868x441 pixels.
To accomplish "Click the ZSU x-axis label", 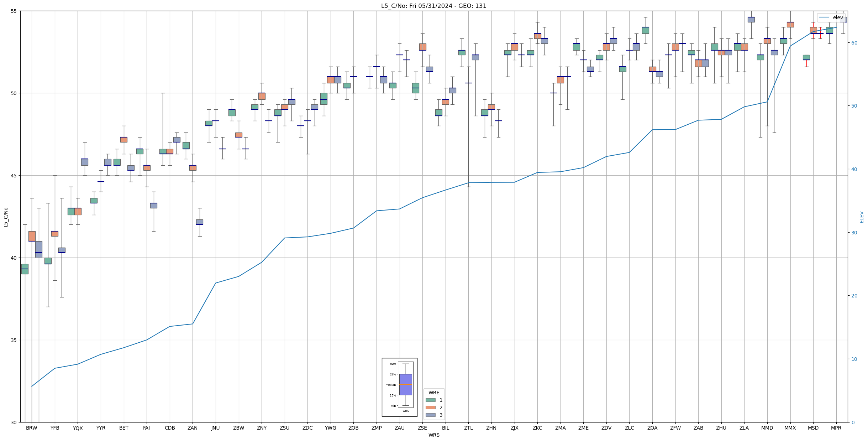I will 285,428.
